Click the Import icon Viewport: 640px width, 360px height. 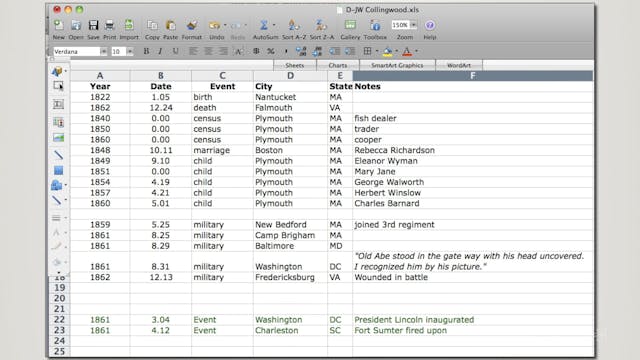pos(129,25)
